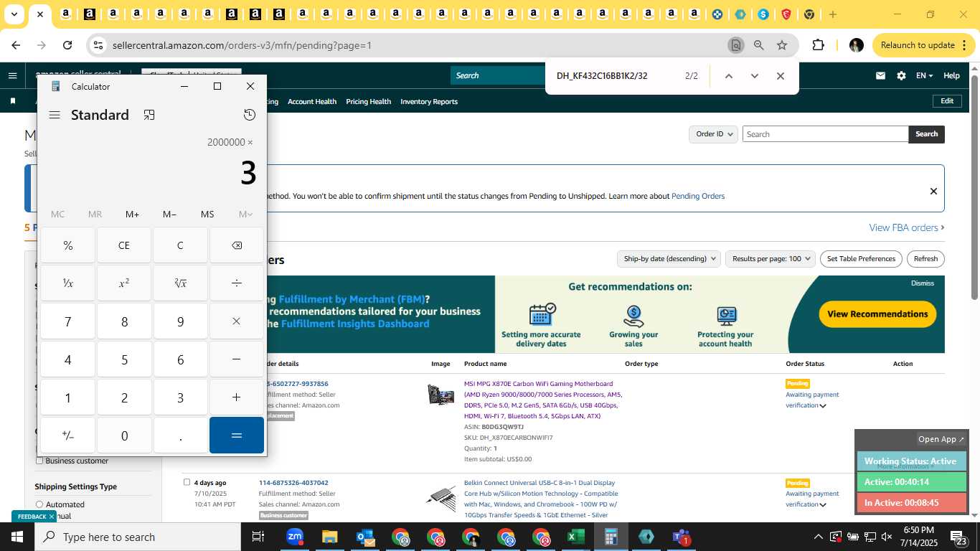Open Pending Orders learn more link

pos(698,196)
